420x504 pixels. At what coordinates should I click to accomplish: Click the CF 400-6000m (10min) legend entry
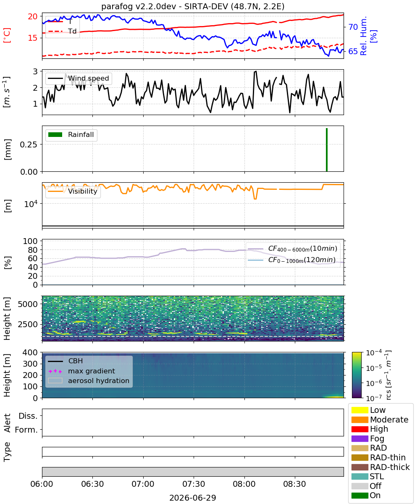pos(293,249)
